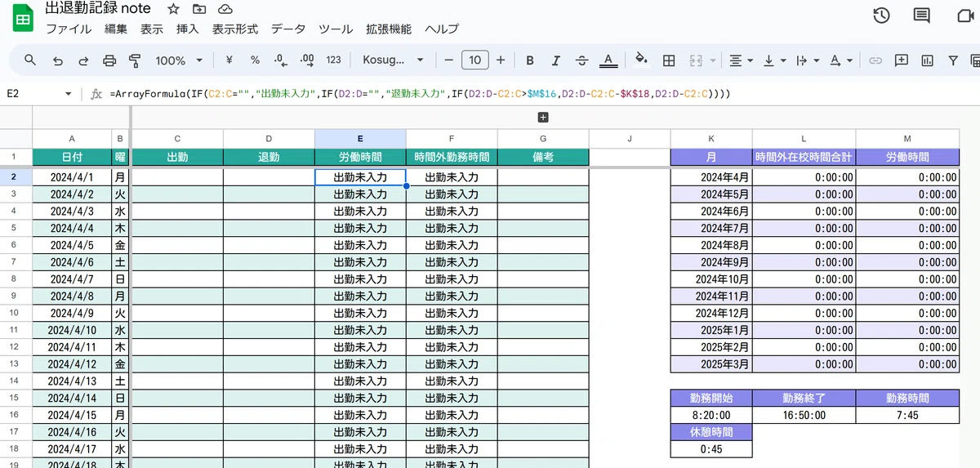
Task: Open version history clock icon
Action: tap(881, 16)
